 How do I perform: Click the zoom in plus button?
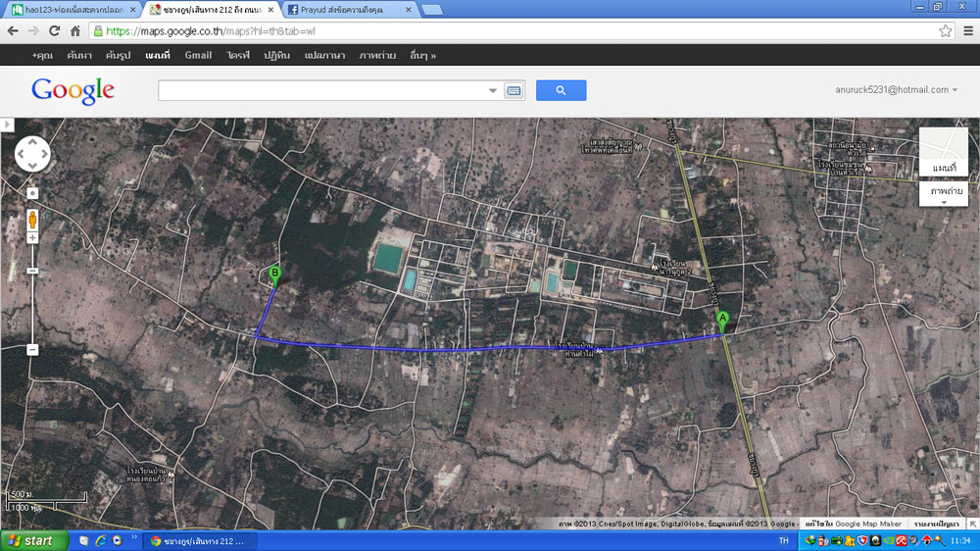pos(32,237)
